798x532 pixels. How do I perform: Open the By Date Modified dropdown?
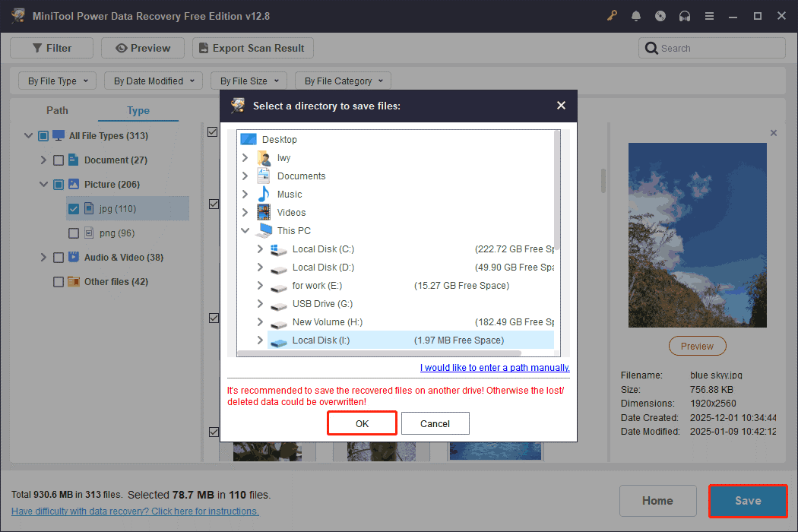[x=153, y=80]
